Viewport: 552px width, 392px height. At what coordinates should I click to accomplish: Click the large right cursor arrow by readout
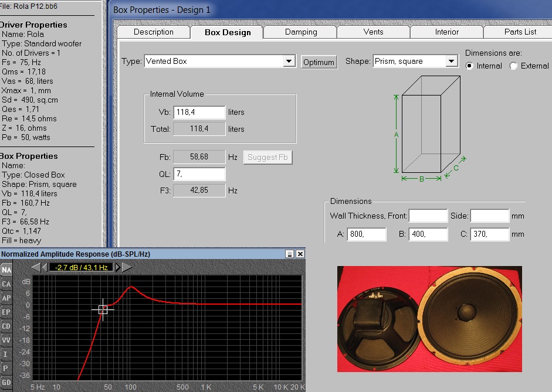coord(127,267)
